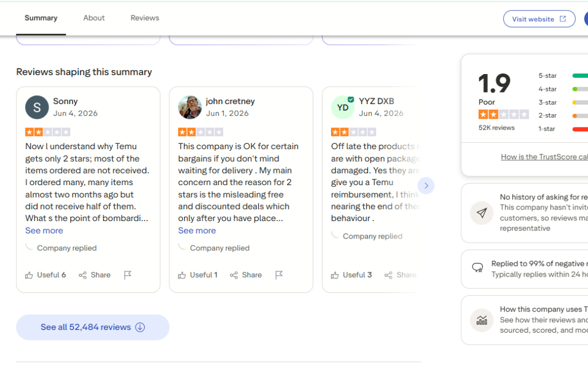Viewport: 588px width, 367px height.
Task: Click share icon on Sonny's review
Action: 83,275
